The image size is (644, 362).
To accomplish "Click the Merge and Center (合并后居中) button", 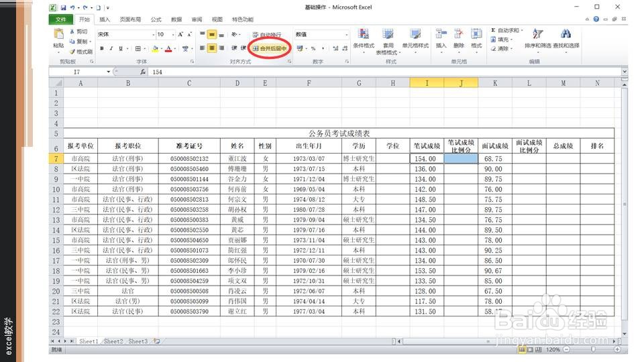I will click(x=270, y=48).
